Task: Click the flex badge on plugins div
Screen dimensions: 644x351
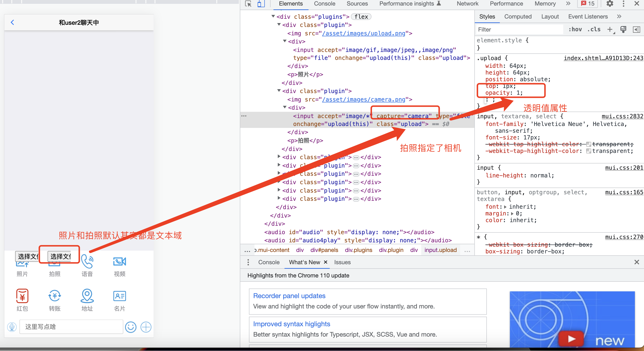Action: pyautogui.click(x=361, y=17)
